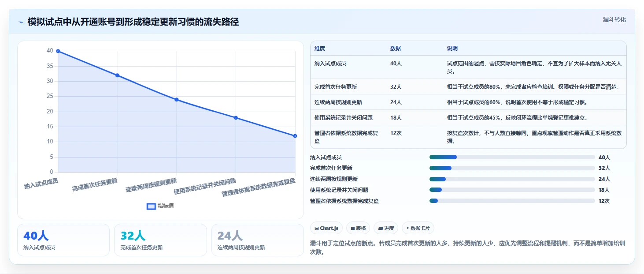Toggle the 指标值 legend item

pyautogui.click(x=160, y=206)
